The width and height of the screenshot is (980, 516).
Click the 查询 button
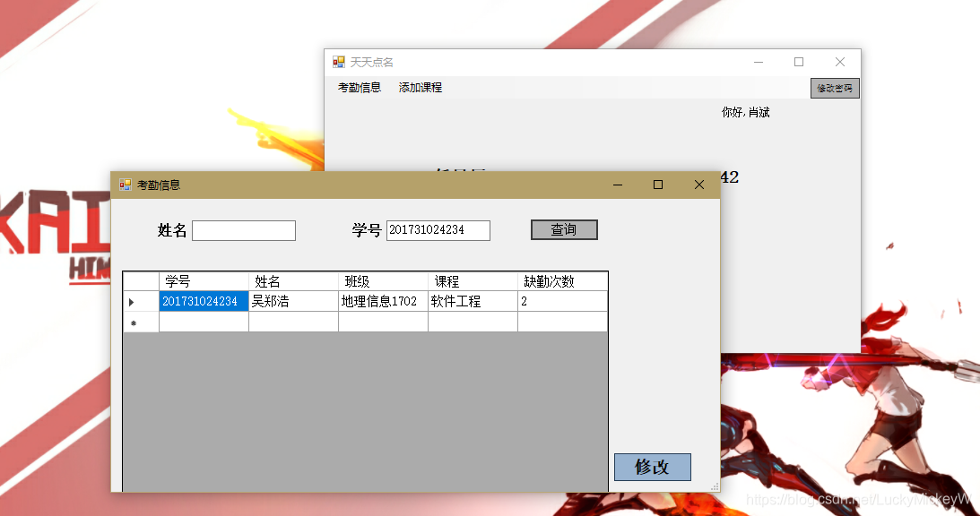564,230
